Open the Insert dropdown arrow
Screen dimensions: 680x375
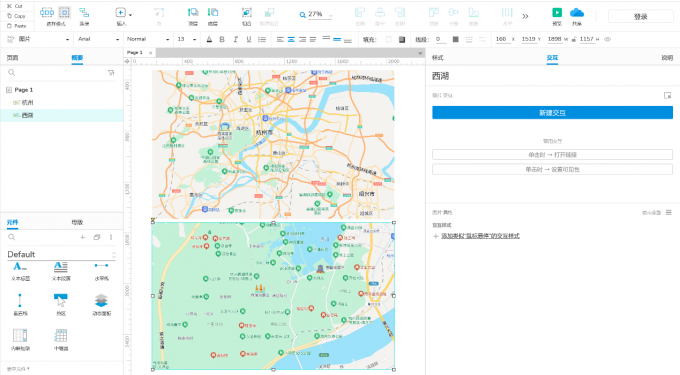(130, 15)
